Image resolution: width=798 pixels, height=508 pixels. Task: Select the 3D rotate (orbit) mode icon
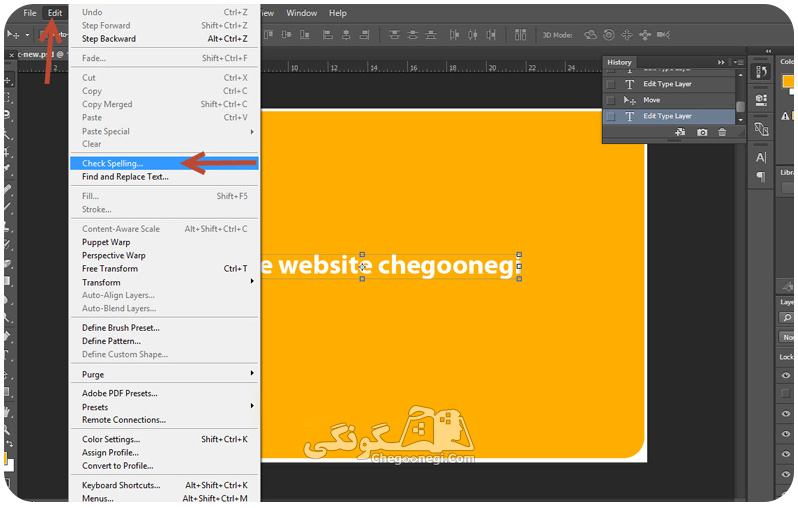(x=590, y=35)
